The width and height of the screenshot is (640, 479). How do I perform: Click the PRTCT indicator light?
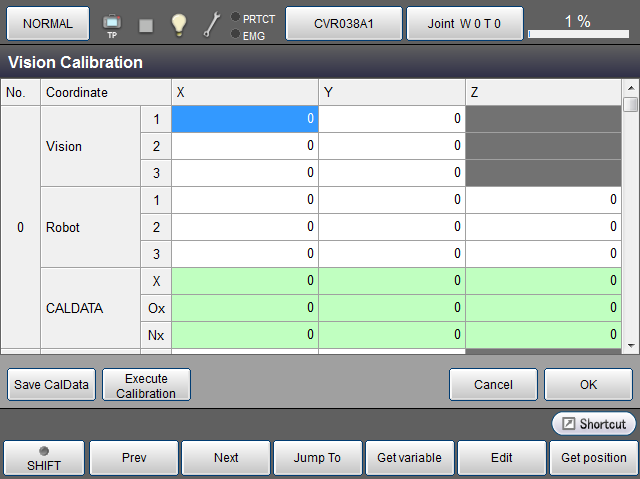click(x=235, y=17)
